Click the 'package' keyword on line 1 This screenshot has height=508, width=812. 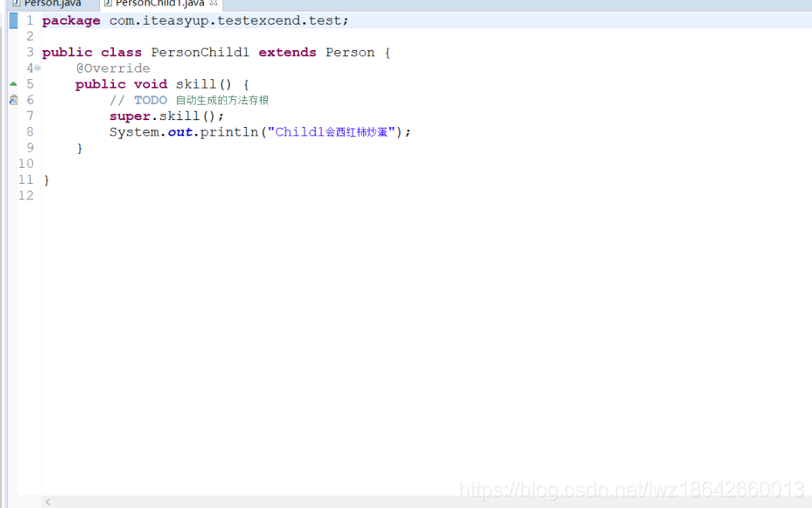pos(71,21)
